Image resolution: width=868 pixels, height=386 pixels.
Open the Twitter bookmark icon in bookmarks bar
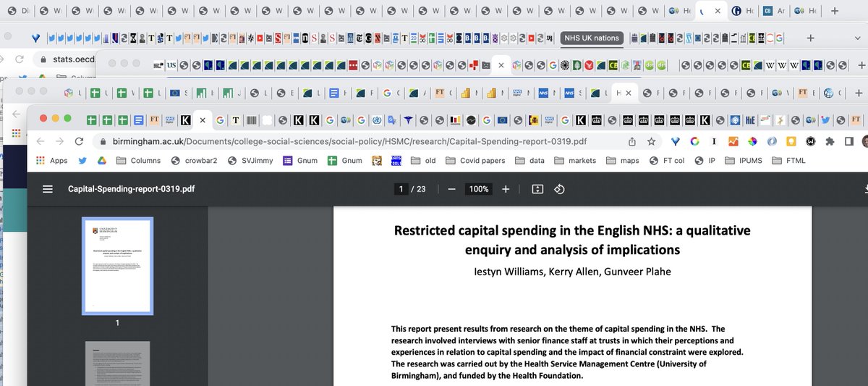click(82, 161)
